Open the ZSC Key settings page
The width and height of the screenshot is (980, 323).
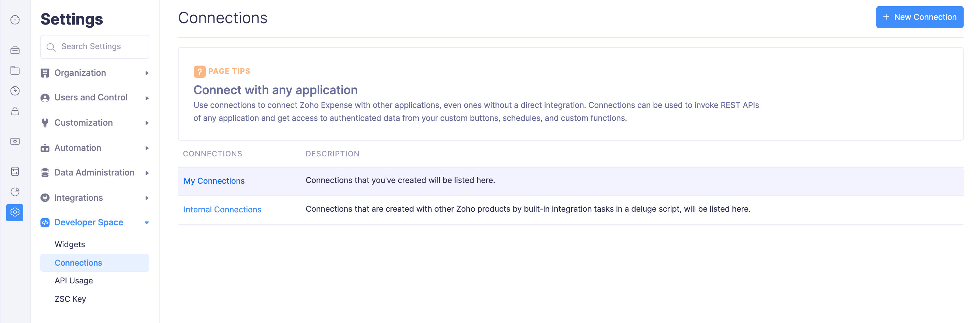coord(70,299)
